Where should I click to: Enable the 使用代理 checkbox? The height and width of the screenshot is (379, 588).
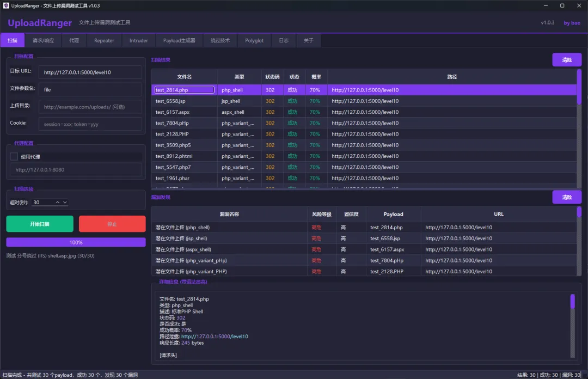14,156
